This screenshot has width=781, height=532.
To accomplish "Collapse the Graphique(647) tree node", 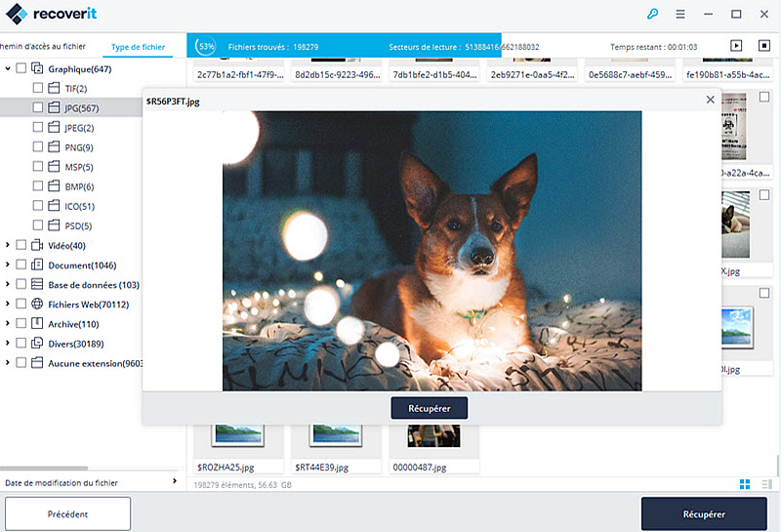I will 8,68.
